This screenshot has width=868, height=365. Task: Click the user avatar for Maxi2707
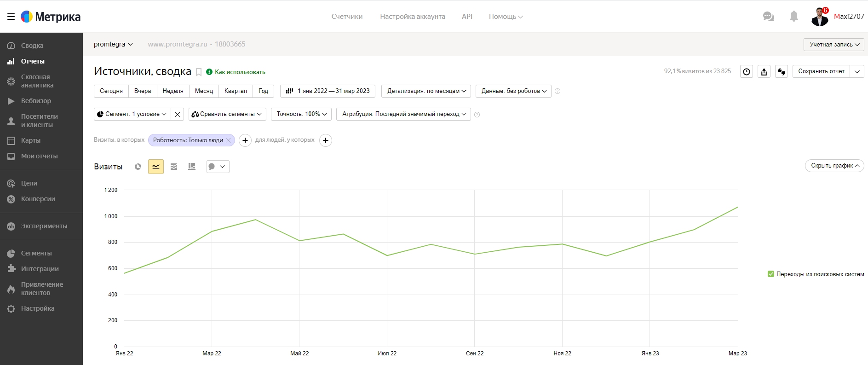(x=820, y=17)
